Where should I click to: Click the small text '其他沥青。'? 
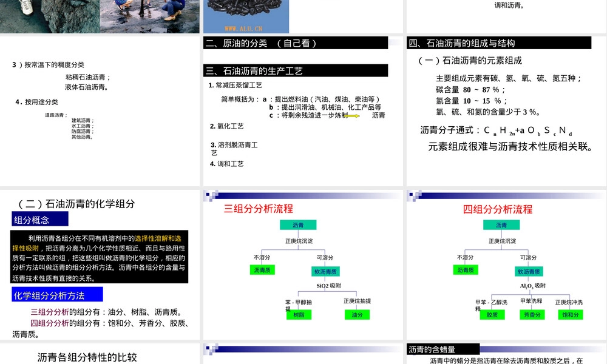[82, 136]
